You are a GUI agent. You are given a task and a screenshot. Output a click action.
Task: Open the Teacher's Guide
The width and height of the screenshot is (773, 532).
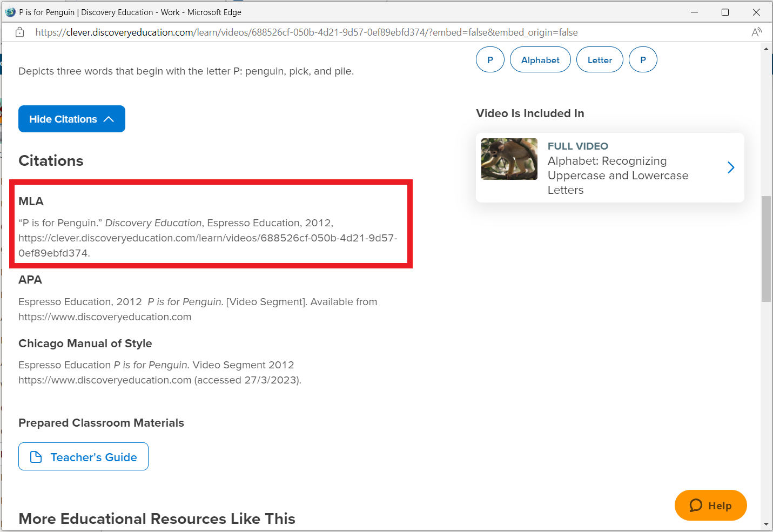point(83,456)
